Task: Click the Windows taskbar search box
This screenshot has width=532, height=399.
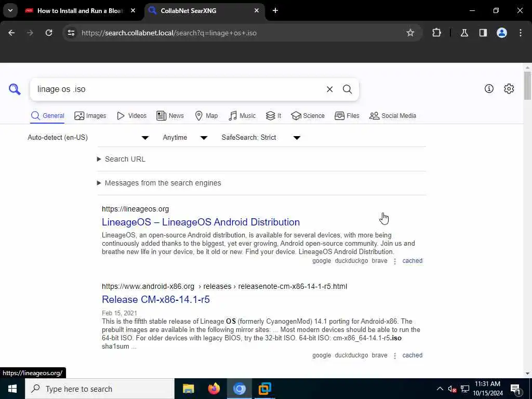Action: pyautogui.click(x=100, y=389)
